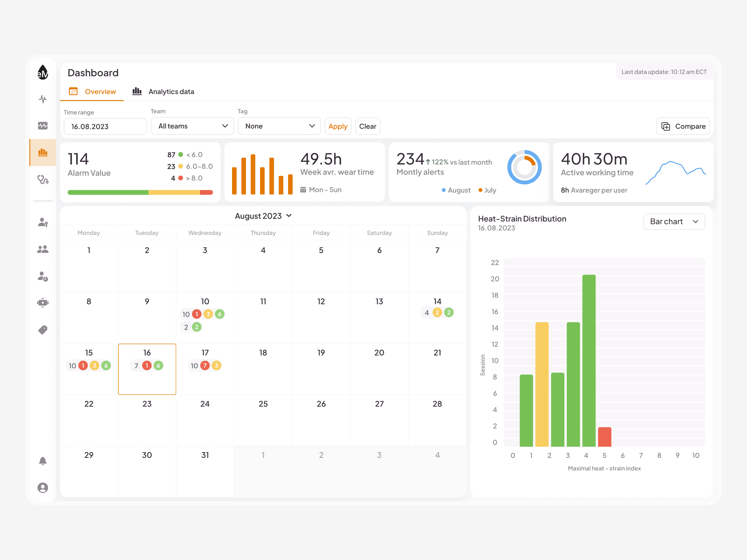The image size is (747, 560).
Task: Click the week wear time bar chart
Action: pos(262,174)
